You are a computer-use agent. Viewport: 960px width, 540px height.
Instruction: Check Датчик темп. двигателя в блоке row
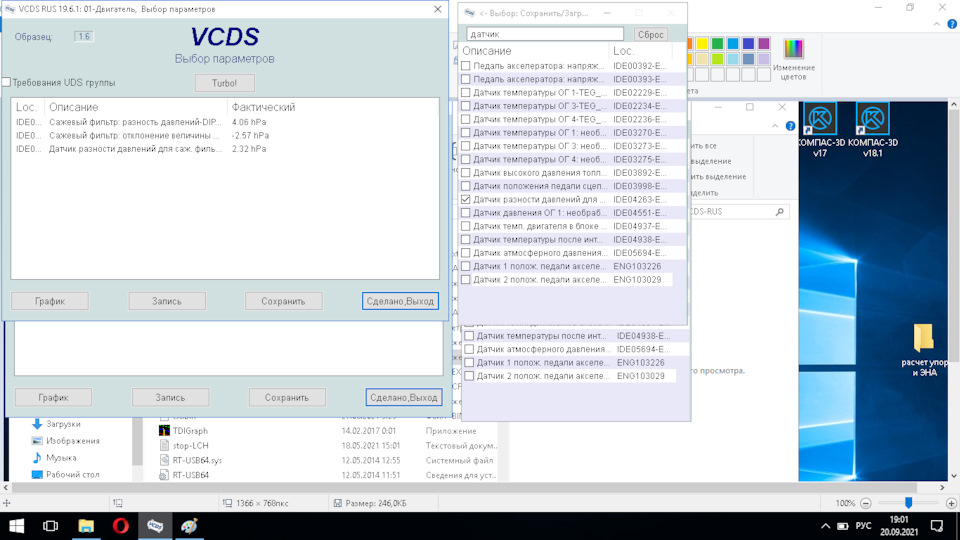click(x=466, y=226)
